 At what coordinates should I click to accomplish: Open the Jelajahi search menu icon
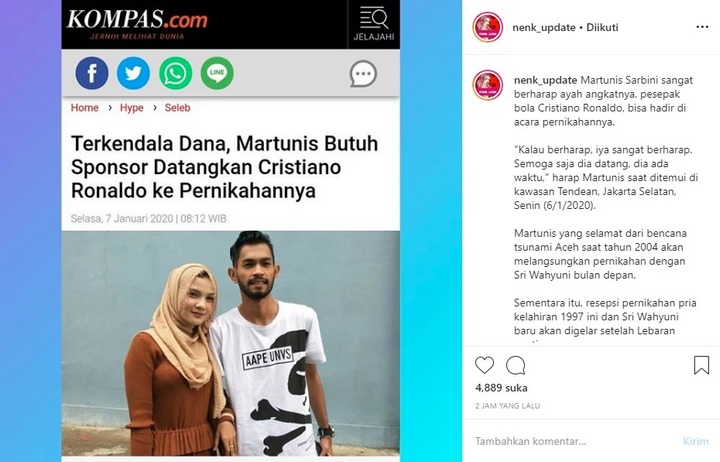click(x=374, y=24)
